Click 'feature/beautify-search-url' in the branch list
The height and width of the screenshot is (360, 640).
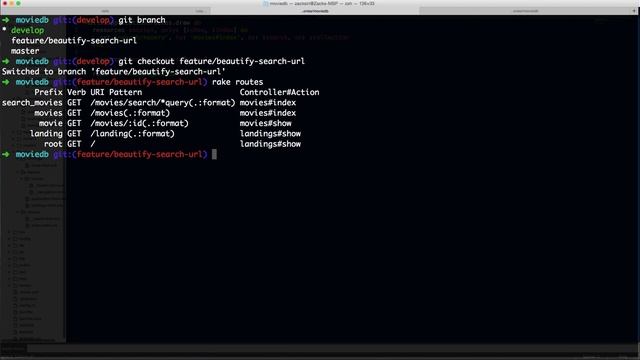point(74,40)
